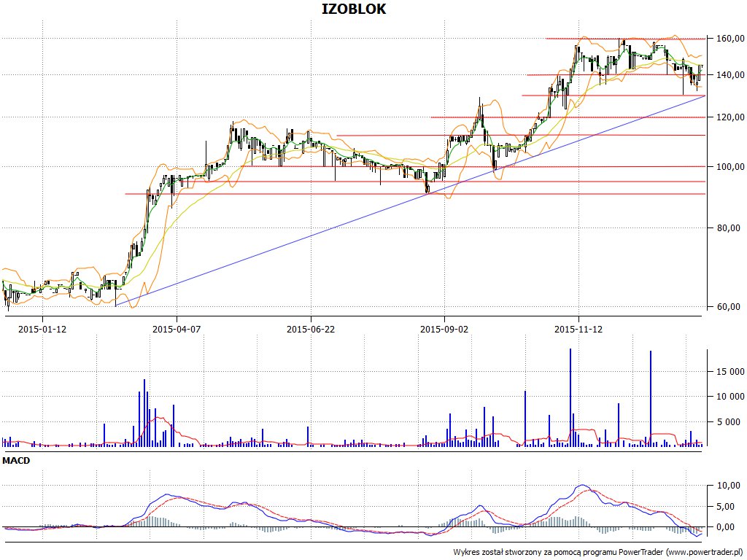
Task: Click the 160,00 price axis label
Action: (x=730, y=39)
